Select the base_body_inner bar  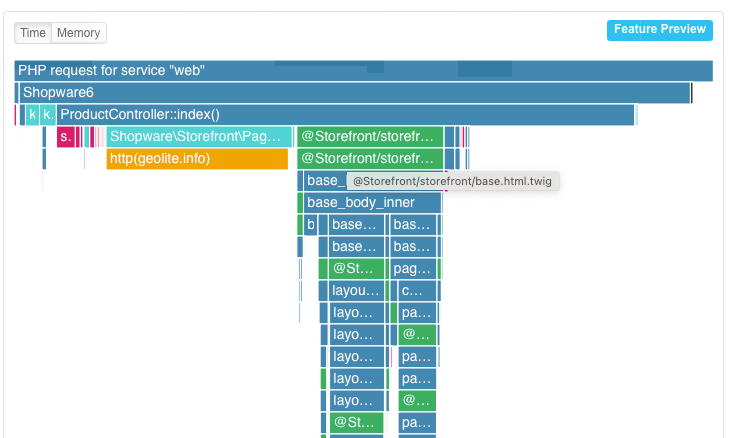[372, 202]
